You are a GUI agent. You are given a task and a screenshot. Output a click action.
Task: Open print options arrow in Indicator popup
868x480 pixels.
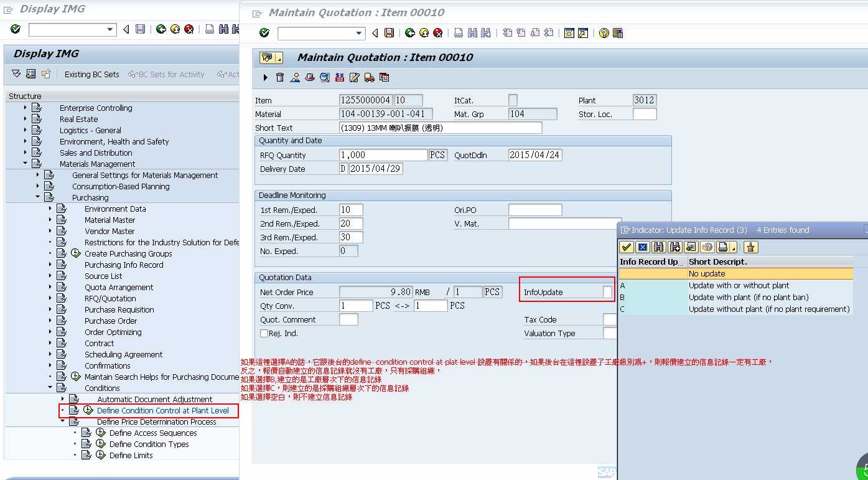[733, 247]
